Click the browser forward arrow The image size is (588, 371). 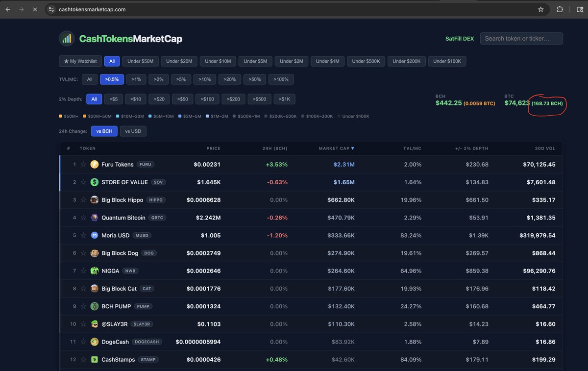pos(21,9)
